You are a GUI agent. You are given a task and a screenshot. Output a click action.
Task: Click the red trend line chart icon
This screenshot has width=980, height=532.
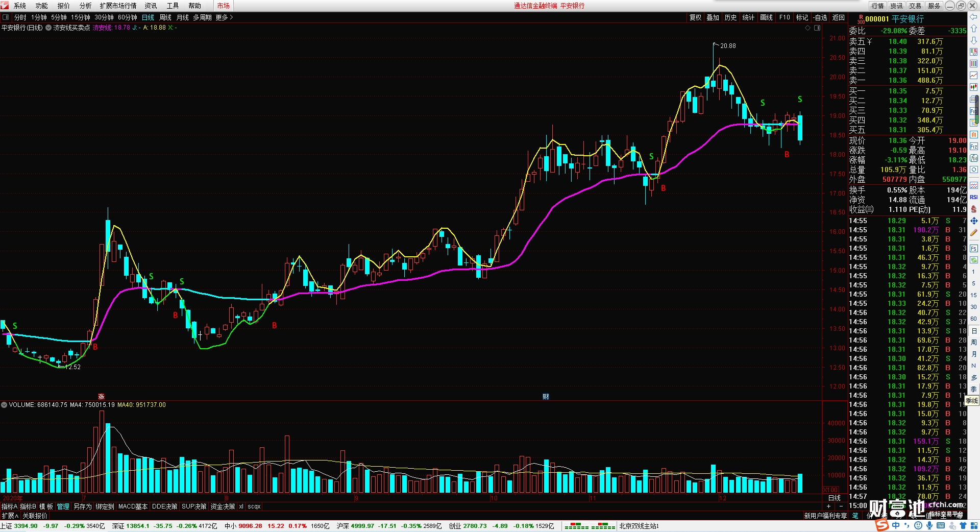(973, 76)
